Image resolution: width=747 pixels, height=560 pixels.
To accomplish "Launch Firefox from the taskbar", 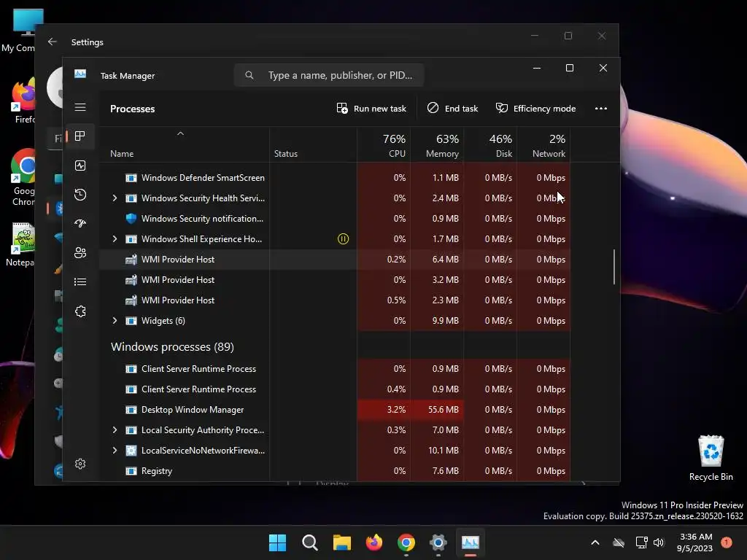I will tap(374, 542).
